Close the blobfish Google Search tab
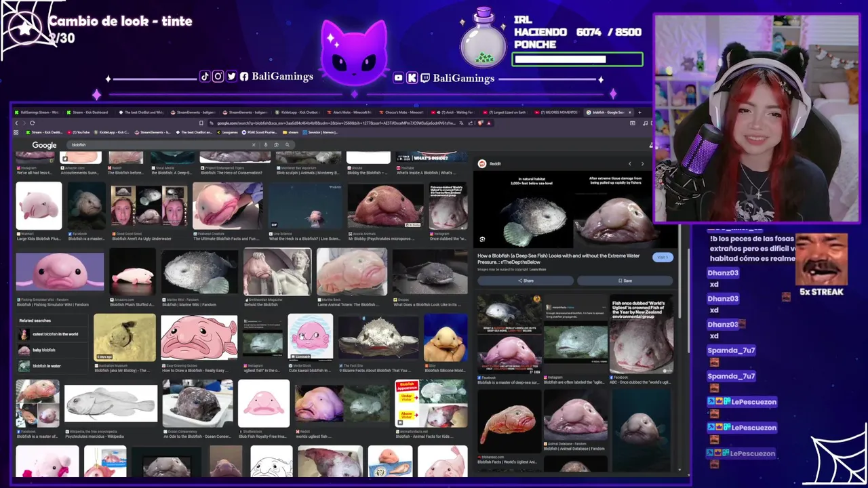This screenshot has height=488, width=868. click(x=630, y=113)
